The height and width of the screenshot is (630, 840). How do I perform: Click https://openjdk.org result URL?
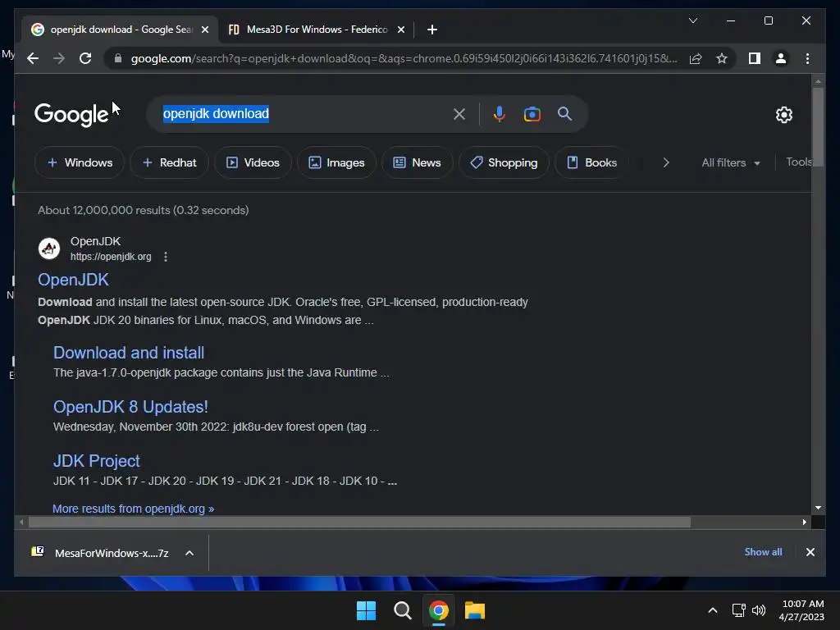111,257
